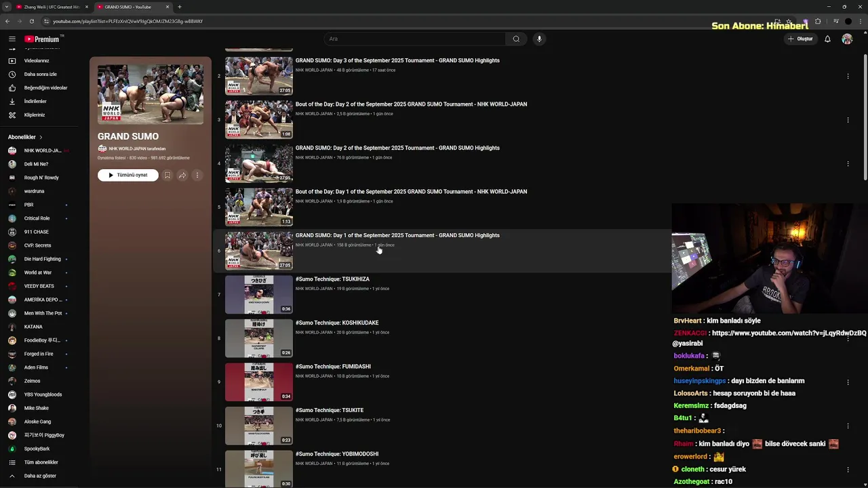868x488 pixels.
Task: Open #Sumo Technique: TSUKITE video title
Action: (x=330, y=410)
